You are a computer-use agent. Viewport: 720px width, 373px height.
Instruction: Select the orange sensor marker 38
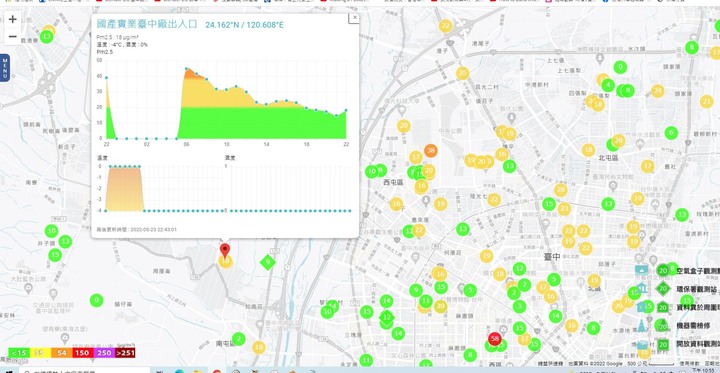point(430,150)
